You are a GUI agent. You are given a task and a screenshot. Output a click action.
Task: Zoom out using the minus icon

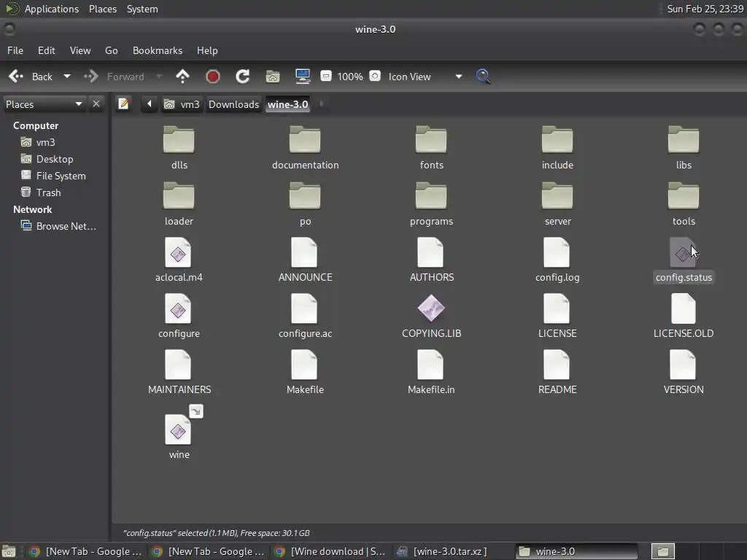tap(326, 76)
